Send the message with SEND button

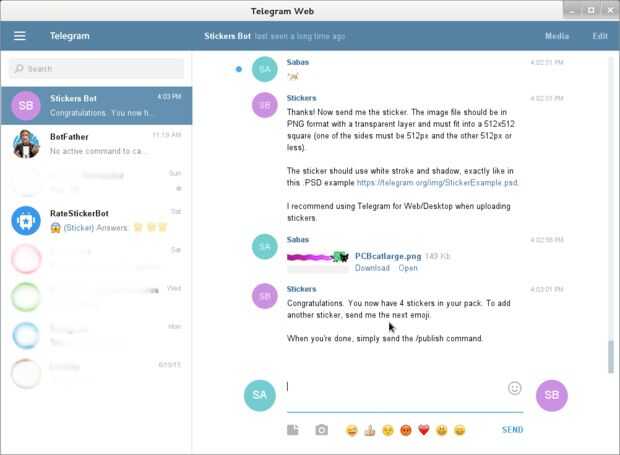pos(512,430)
